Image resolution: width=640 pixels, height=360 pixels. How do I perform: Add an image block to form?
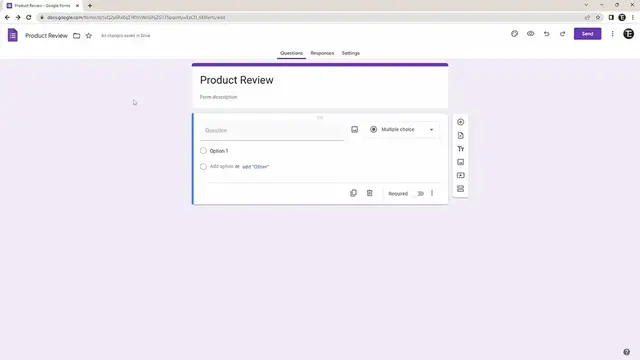(460, 162)
